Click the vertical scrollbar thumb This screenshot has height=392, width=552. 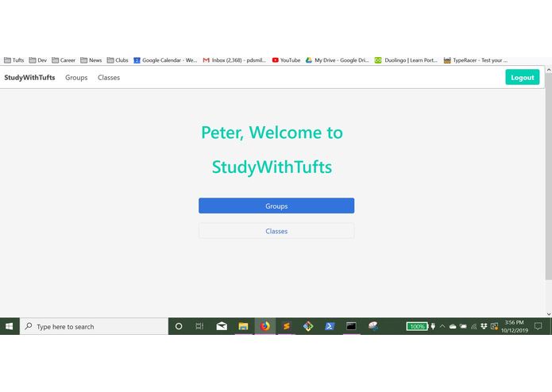(549, 176)
